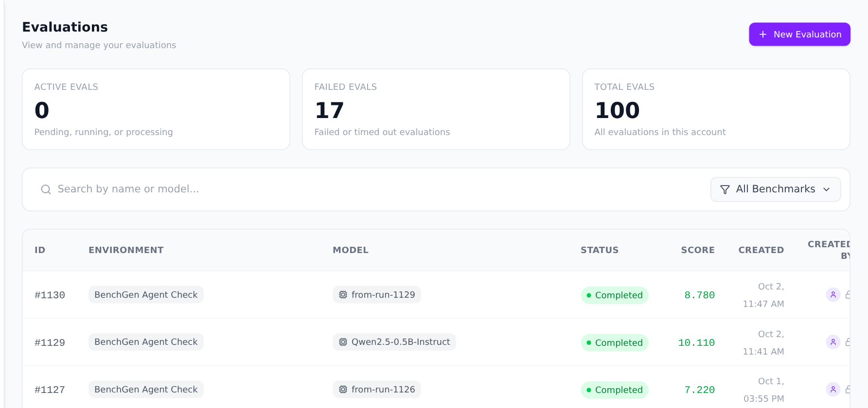Image resolution: width=868 pixels, height=408 pixels.
Task: Select the Qwen2.5-0.5B-Instruct model tag
Action: pos(394,342)
